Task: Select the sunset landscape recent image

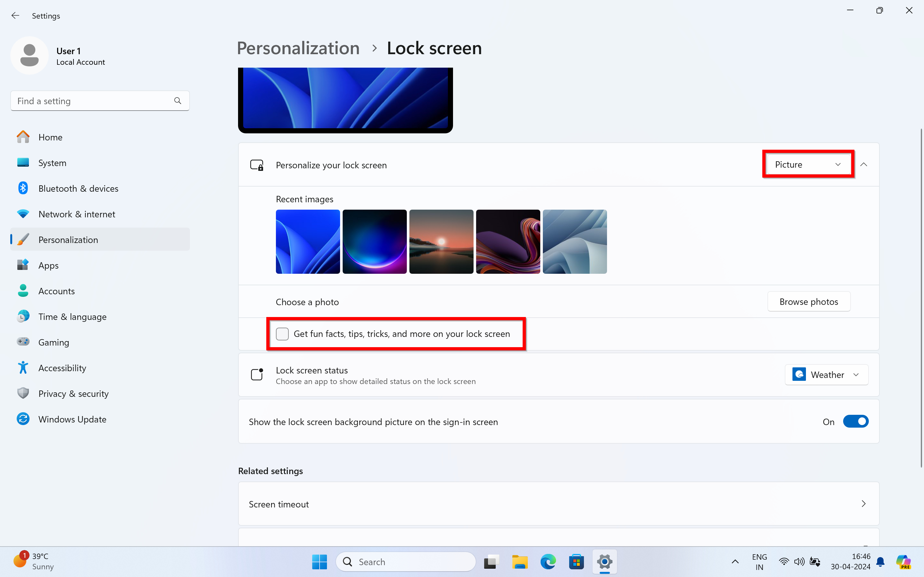Action: (441, 242)
